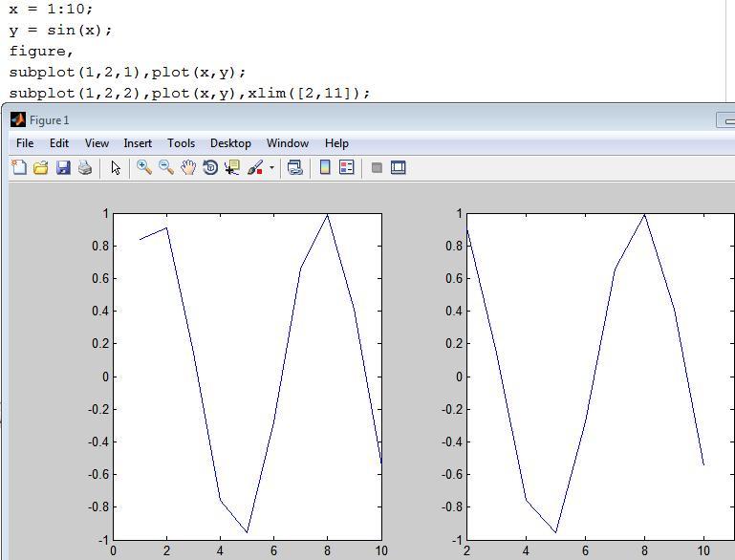Click the MATLAB logo in Figure 1 title bar
Image resolution: width=735 pixels, height=560 pixels.
point(18,119)
